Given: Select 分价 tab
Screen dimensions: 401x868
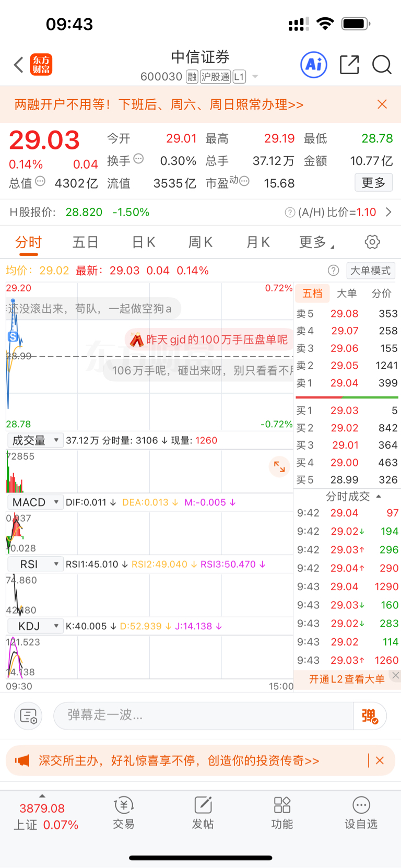Looking at the screenshot, I should [x=381, y=294].
